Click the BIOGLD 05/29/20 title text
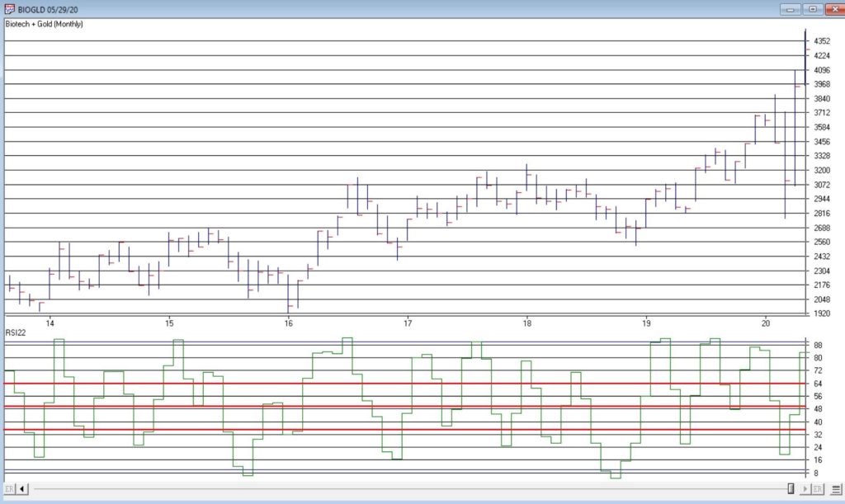Screen dimensions: 845x504 [47, 10]
